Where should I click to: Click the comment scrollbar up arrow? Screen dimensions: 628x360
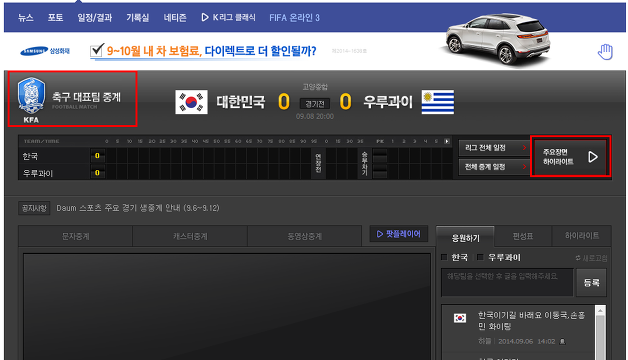(600, 310)
